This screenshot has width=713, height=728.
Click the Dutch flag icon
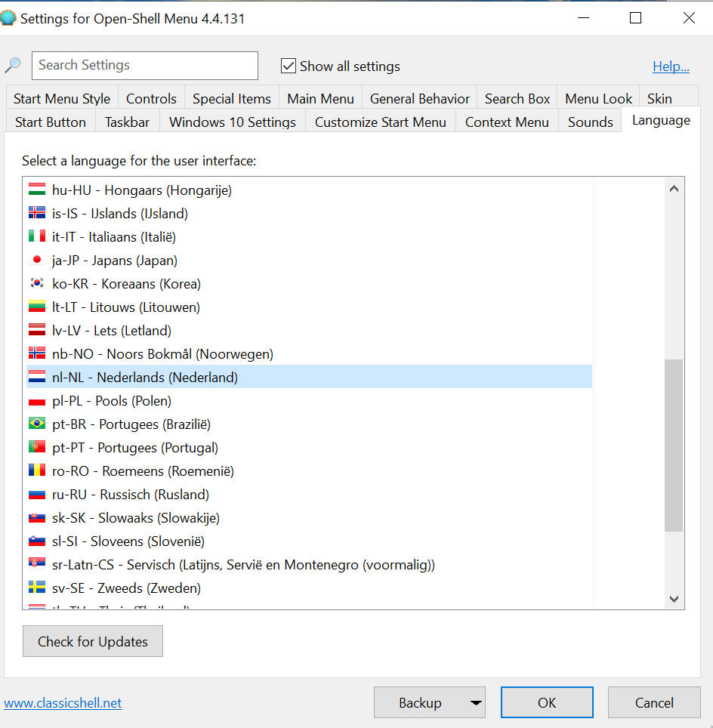pos(37,377)
